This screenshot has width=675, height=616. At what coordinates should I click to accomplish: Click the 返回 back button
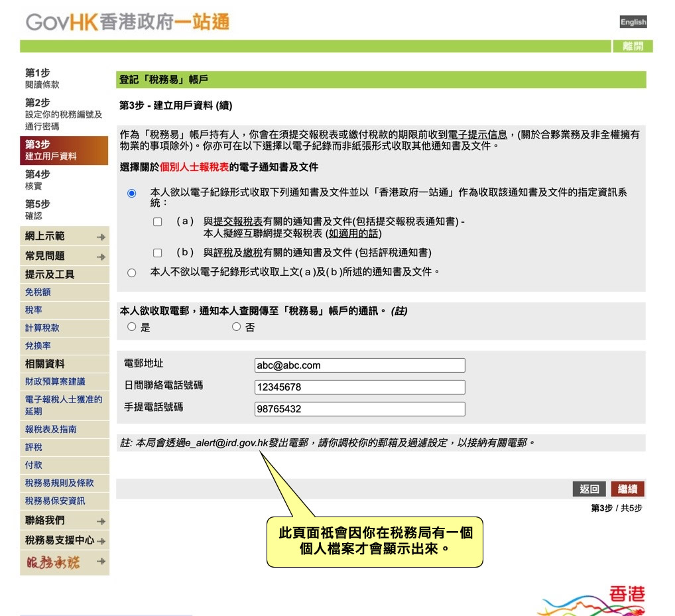coord(589,489)
